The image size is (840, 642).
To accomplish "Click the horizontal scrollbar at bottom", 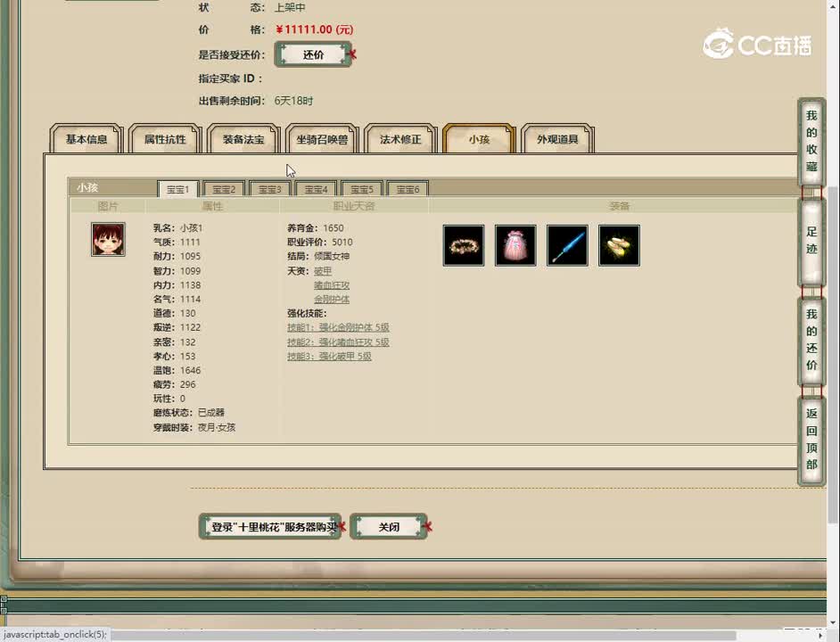I will coord(424,636).
